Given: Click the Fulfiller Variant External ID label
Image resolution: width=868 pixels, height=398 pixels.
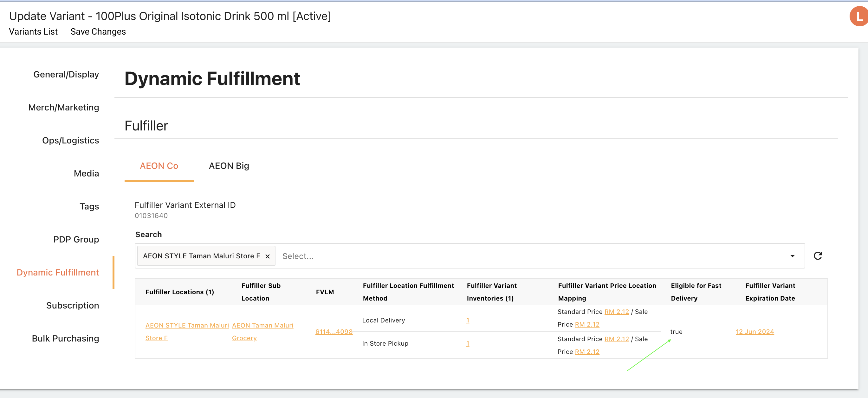Looking at the screenshot, I should coord(185,205).
